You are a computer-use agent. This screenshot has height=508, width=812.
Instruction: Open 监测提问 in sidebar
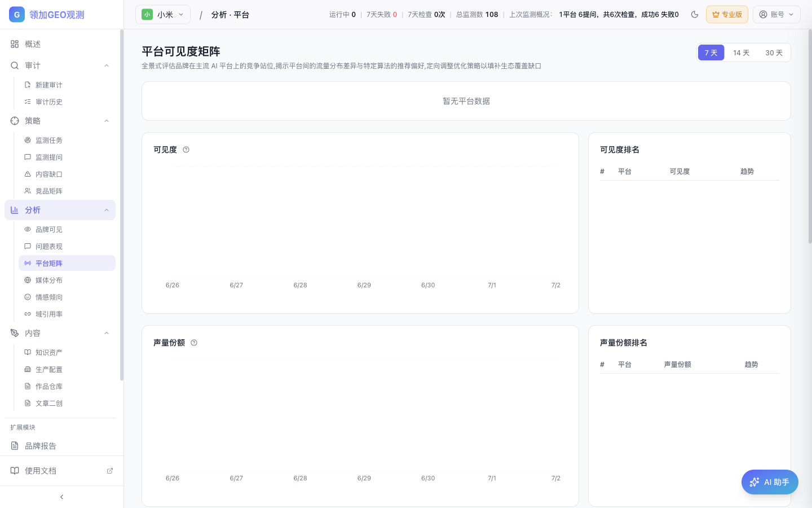pyautogui.click(x=67, y=157)
